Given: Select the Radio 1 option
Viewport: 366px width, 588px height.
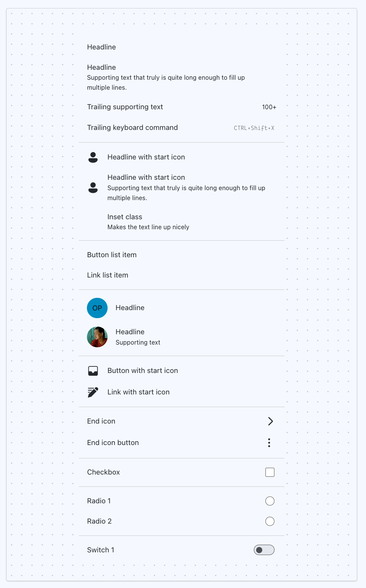Looking at the screenshot, I should tap(270, 501).
